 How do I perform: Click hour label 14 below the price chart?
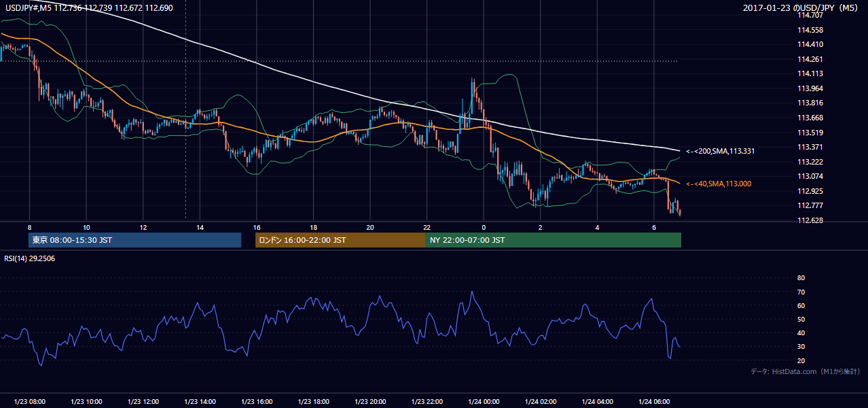[200, 227]
